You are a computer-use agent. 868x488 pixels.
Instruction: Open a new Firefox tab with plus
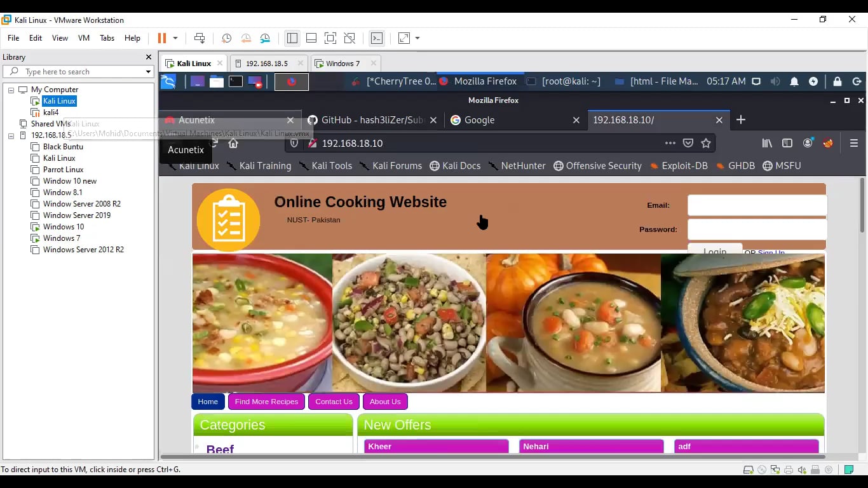tap(741, 119)
